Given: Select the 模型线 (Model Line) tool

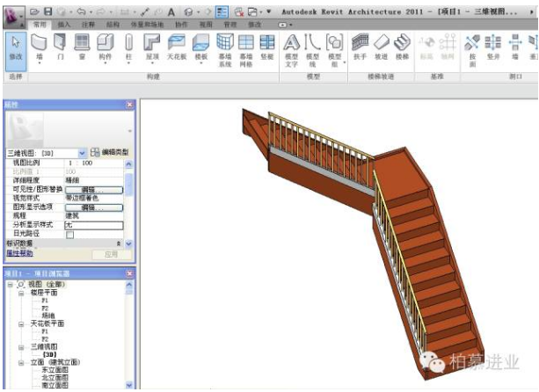Looking at the screenshot, I should point(312,50).
